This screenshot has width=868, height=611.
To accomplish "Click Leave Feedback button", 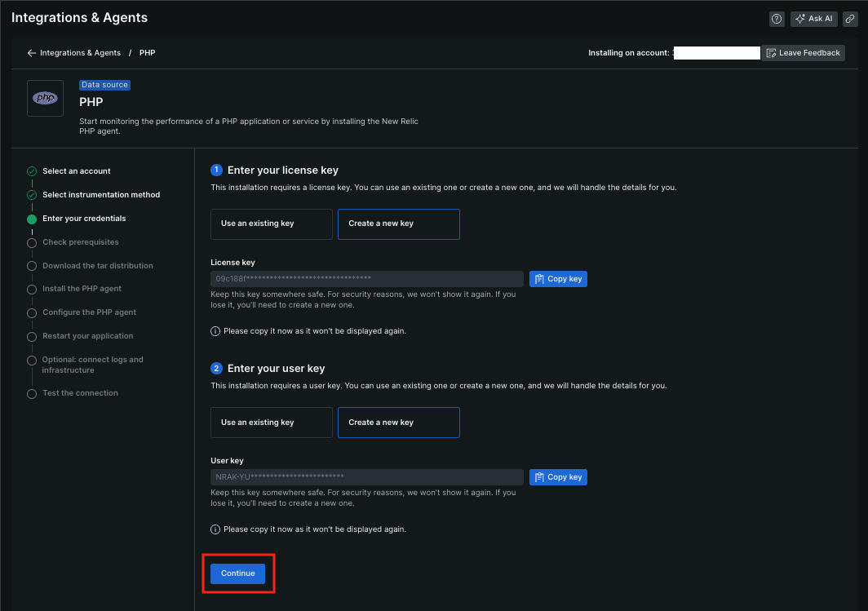I will click(803, 53).
